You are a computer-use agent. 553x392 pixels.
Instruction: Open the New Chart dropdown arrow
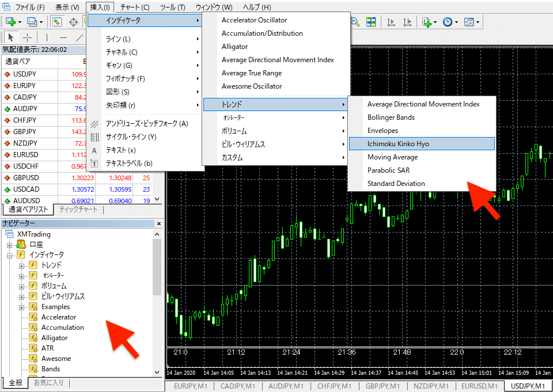pyautogui.click(x=20, y=22)
